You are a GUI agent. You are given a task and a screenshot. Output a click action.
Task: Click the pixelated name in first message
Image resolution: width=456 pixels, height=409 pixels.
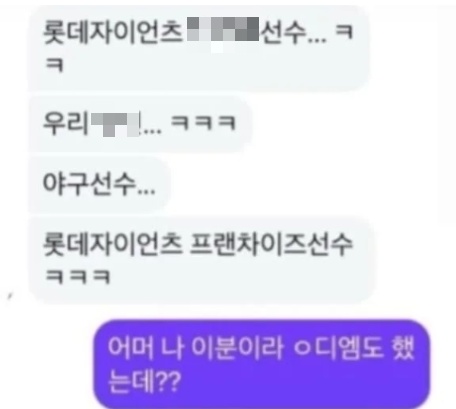223,30
